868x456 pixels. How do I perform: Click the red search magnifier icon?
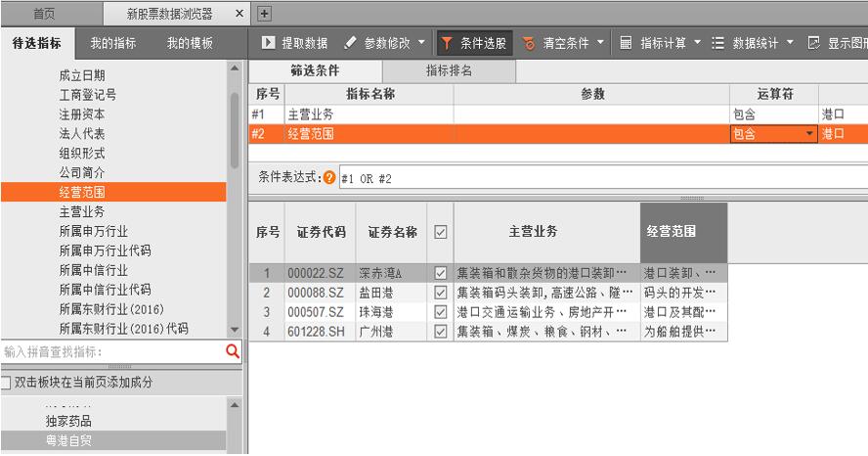(233, 350)
